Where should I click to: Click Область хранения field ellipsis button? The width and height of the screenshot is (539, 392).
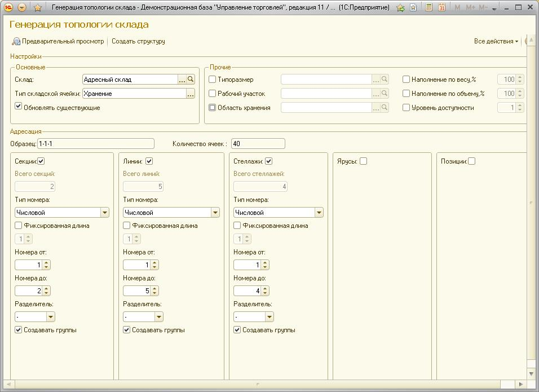tap(376, 108)
